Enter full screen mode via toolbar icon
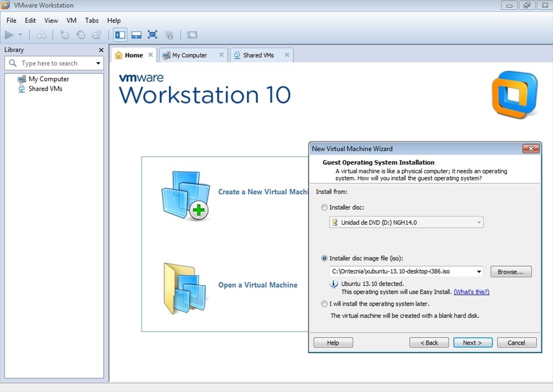The height and width of the screenshot is (392, 553). click(152, 35)
